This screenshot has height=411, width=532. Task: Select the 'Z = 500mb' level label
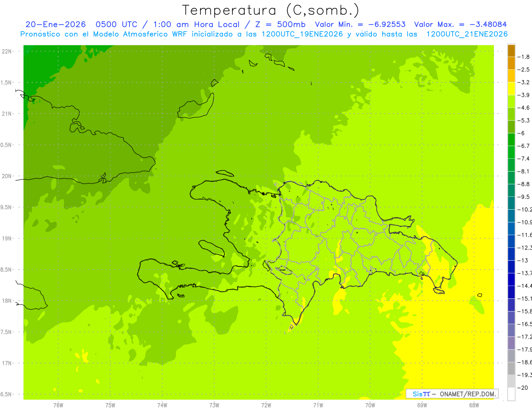(x=280, y=24)
